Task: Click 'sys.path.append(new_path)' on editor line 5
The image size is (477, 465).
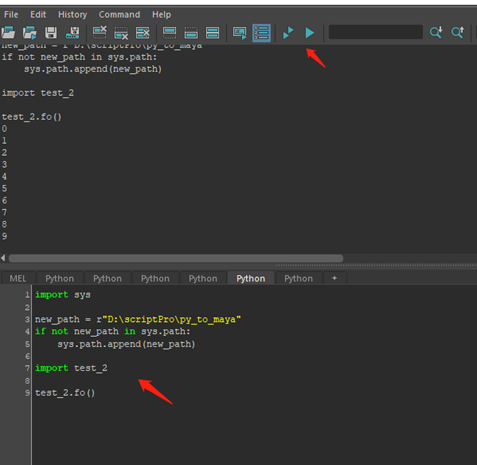Action: pyautogui.click(x=126, y=344)
